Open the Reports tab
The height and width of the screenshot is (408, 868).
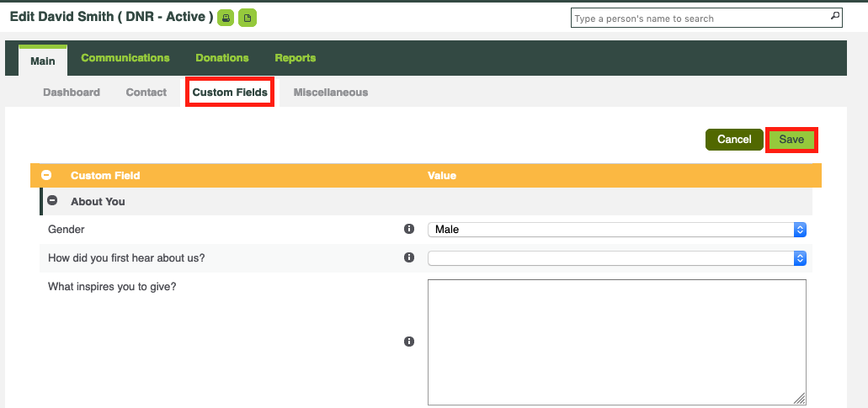click(295, 57)
